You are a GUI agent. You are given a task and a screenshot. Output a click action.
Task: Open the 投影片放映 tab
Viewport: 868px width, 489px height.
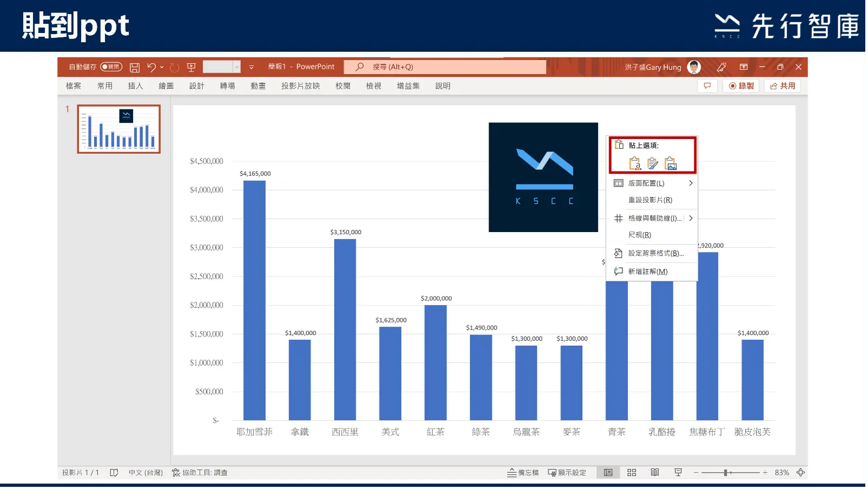coord(300,86)
